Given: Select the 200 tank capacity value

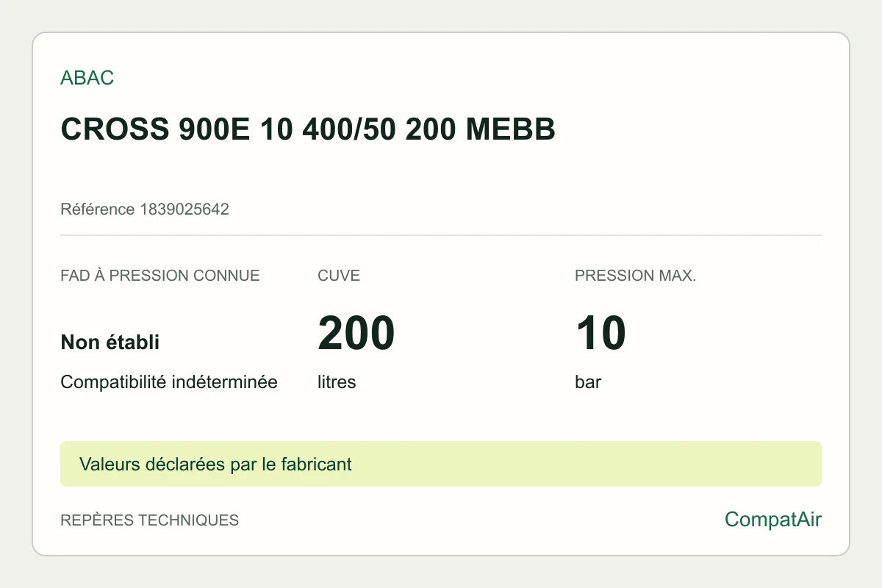Looking at the screenshot, I should coord(356,333).
